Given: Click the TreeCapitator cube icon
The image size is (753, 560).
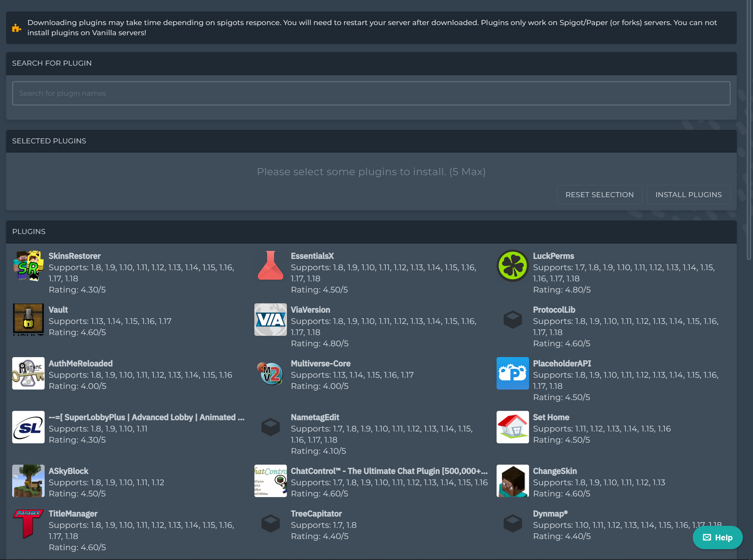Looking at the screenshot, I should coord(270,523).
